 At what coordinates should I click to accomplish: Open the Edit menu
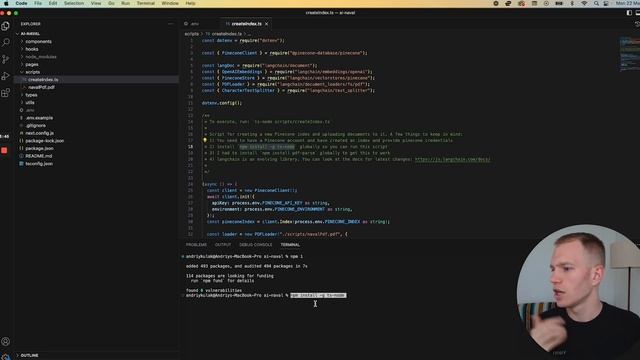(53, 3)
